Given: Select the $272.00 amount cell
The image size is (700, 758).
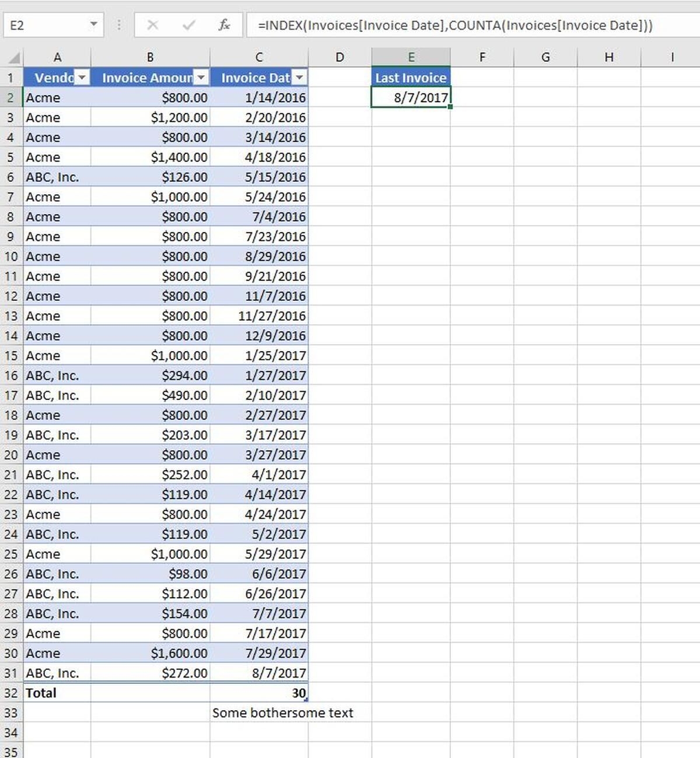Looking at the screenshot, I should [x=150, y=673].
